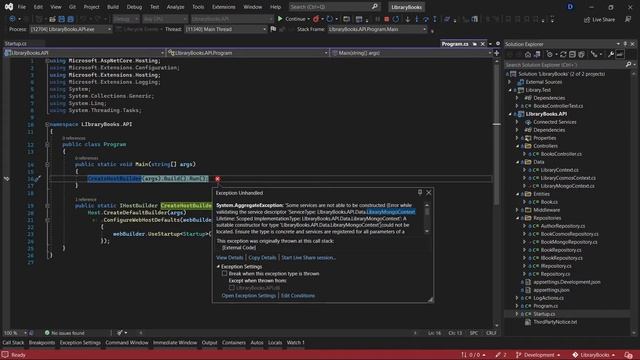This screenshot has height=360, width=640.
Task: Collapse the Exception Settings section
Action: [x=218, y=267]
